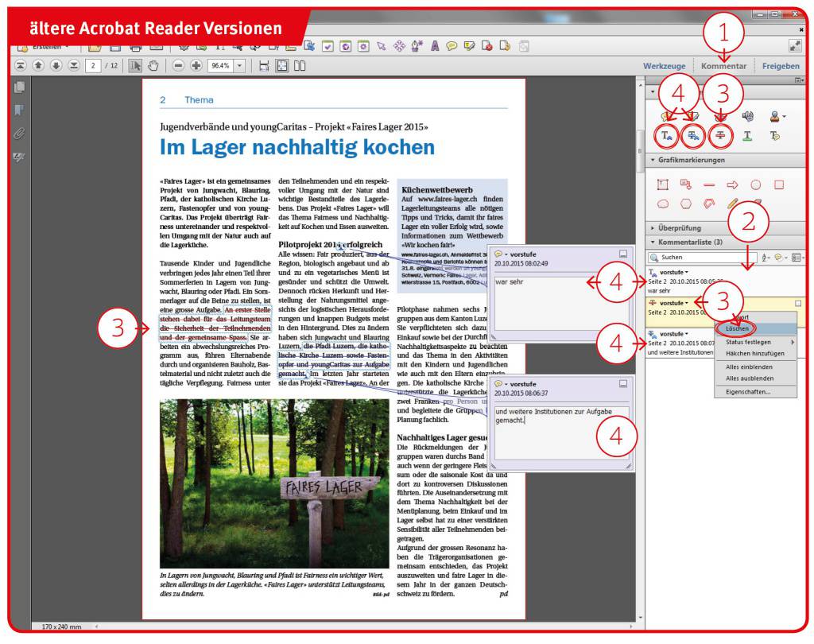Image resolution: width=814 pixels, height=644 pixels.
Task: Minimize the 'und weitere Institutionen' popup note
Action: pyautogui.click(x=623, y=384)
